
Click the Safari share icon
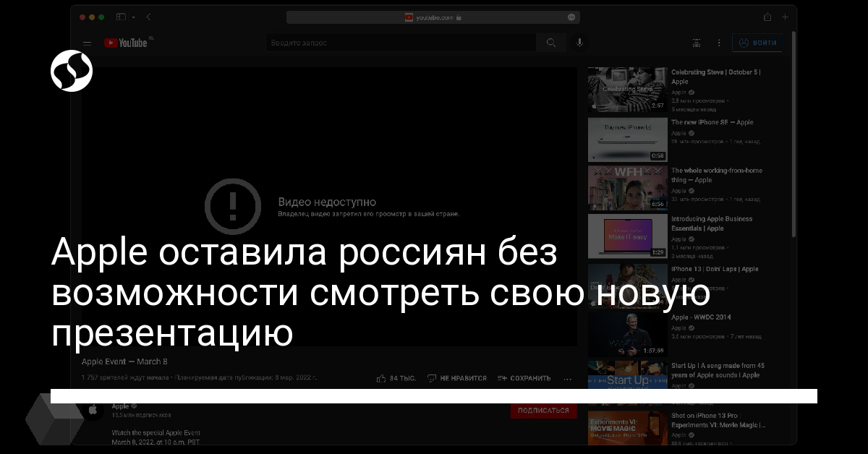[767, 17]
